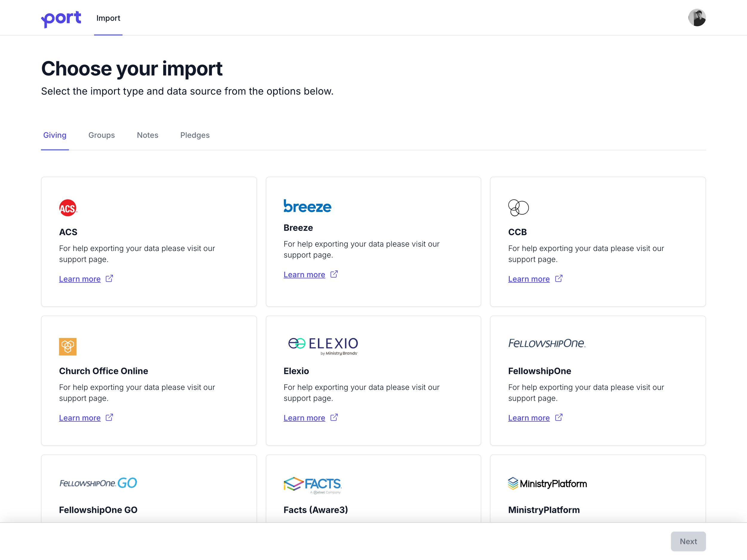
Task: Switch to the Notes tab
Action: coord(148,135)
